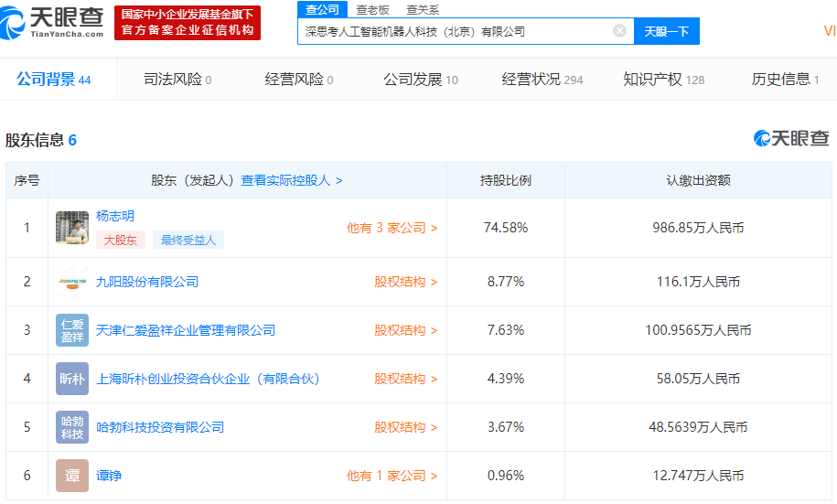Expand 杨志明's 他有 3 家公司 list

point(392,228)
